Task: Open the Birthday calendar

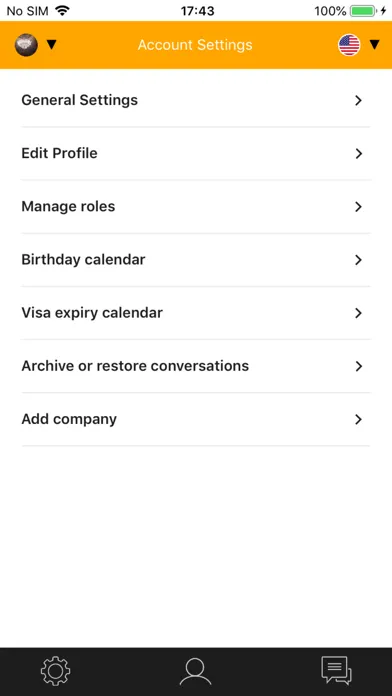Action: coord(196,260)
